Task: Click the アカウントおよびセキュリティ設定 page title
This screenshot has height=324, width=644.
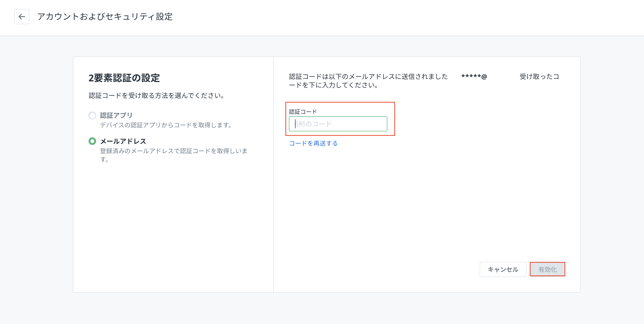Action: click(105, 17)
